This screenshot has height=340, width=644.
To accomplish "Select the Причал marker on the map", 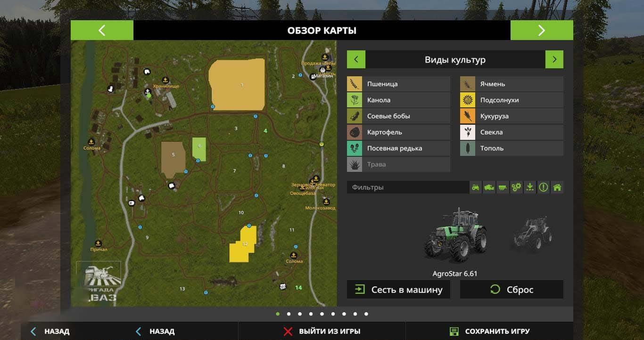I will pos(99,243).
